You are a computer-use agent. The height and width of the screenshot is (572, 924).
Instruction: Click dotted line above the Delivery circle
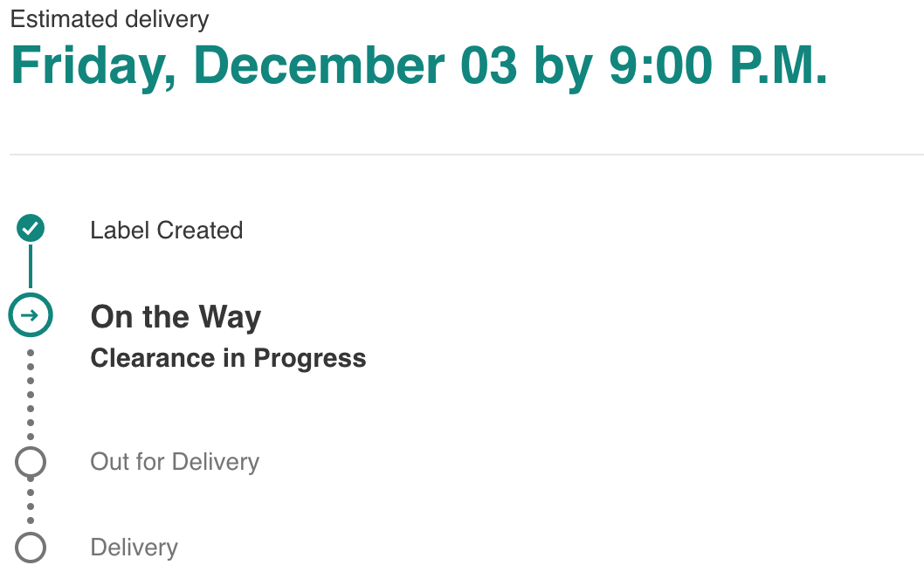pos(31,505)
